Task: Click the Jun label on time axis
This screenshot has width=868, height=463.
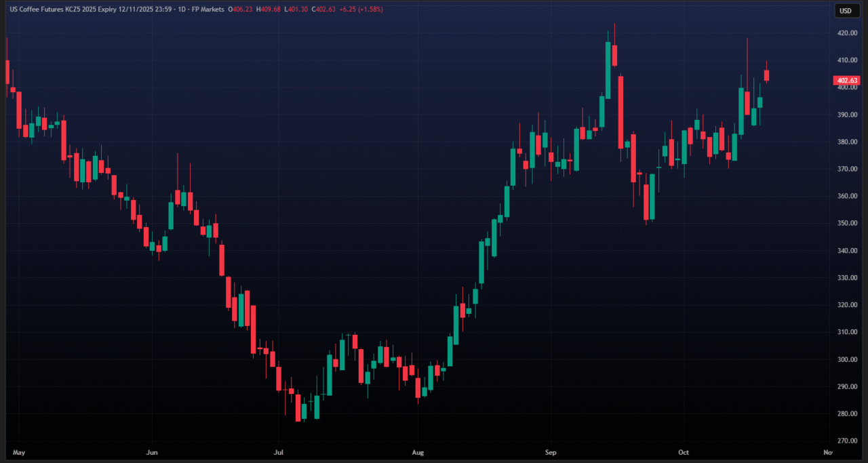Action: click(x=152, y=452)
